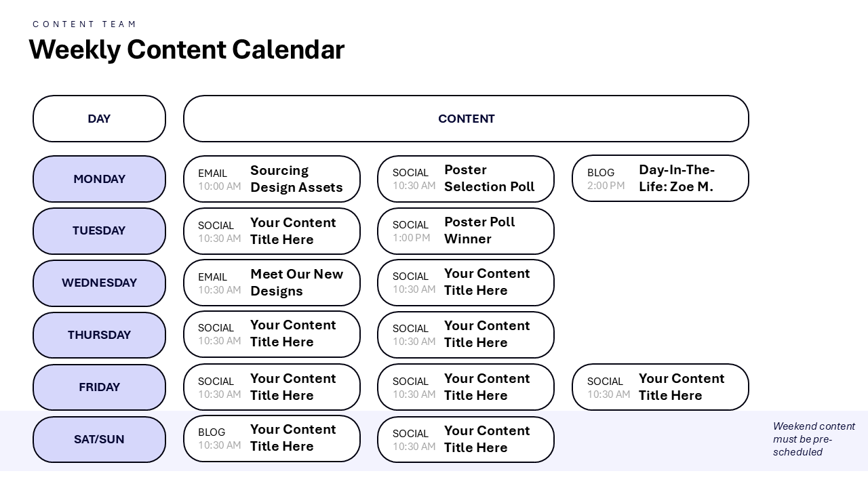Image resolution: width=868 pixels, height=488 pixels.
Task: Click the Day-In-The-Life: Zoe M. blog card
Action: point(660,178)
